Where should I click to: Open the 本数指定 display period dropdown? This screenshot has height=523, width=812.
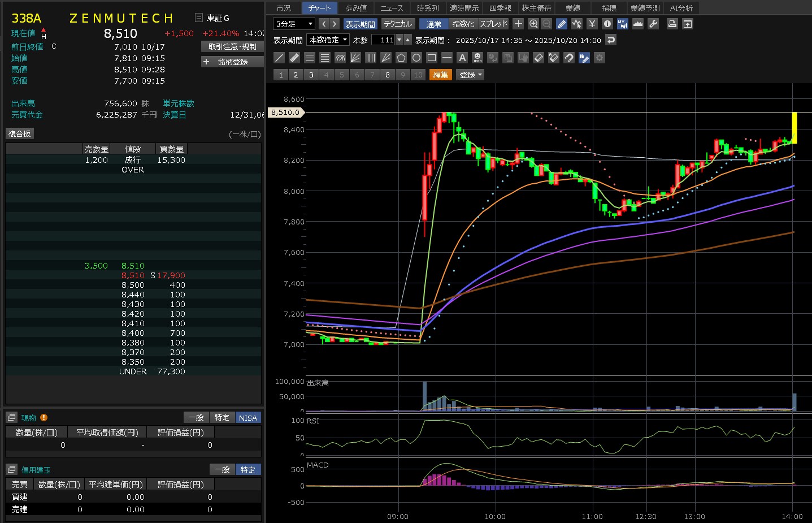[328, 40]
